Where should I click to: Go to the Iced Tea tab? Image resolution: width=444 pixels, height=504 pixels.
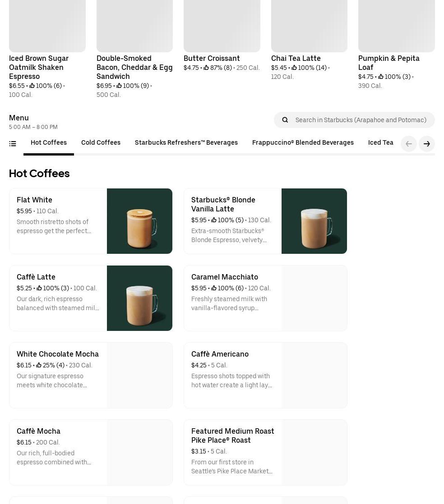click(380, 143)
